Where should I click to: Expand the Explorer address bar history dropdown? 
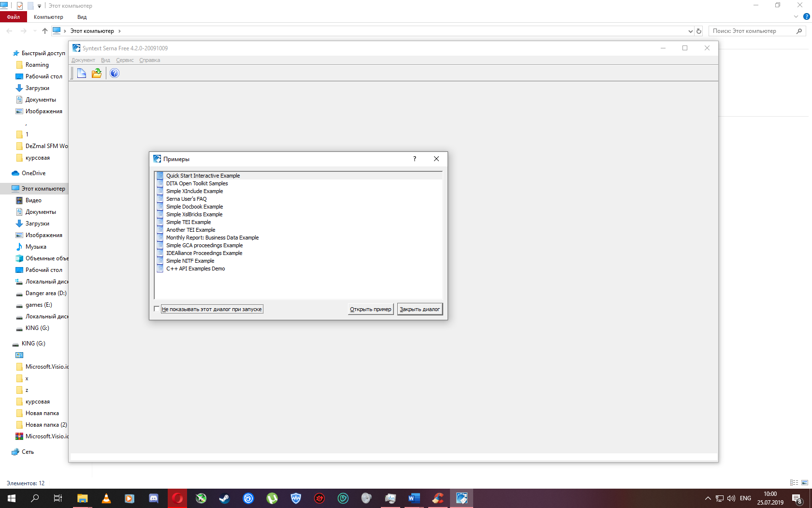[690, 31]
